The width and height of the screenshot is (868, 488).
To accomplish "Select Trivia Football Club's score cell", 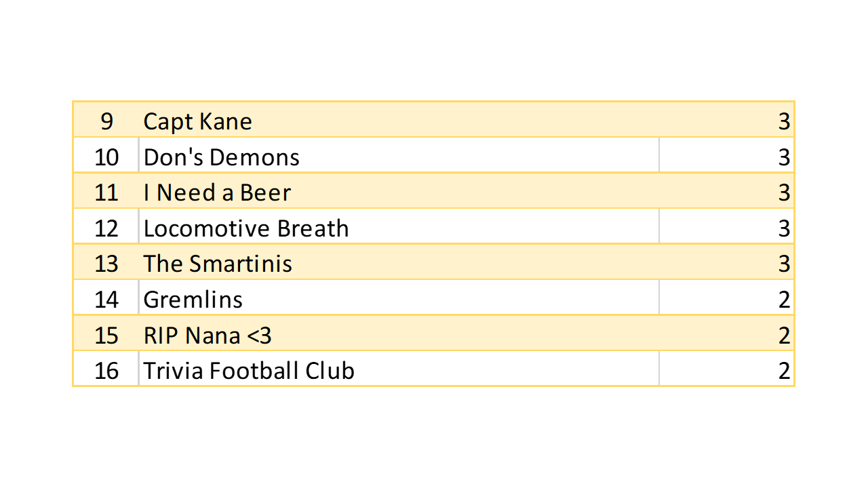I will click(x=784, y=371).
